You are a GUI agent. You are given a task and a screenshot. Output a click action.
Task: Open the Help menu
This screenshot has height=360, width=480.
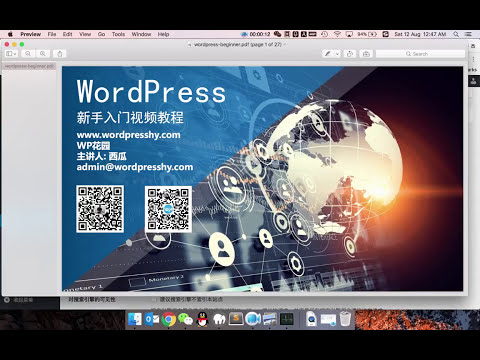tap(163, 34)
